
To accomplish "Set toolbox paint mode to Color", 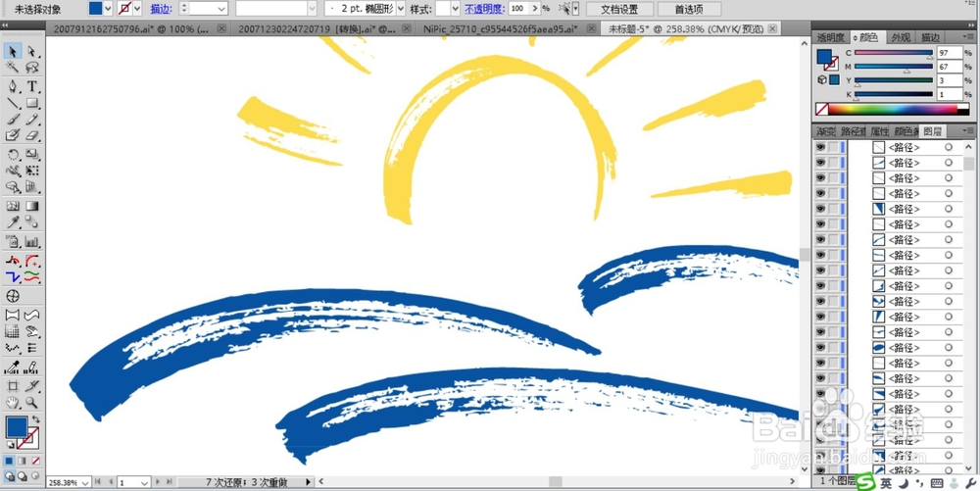I will tap(10, 461).
